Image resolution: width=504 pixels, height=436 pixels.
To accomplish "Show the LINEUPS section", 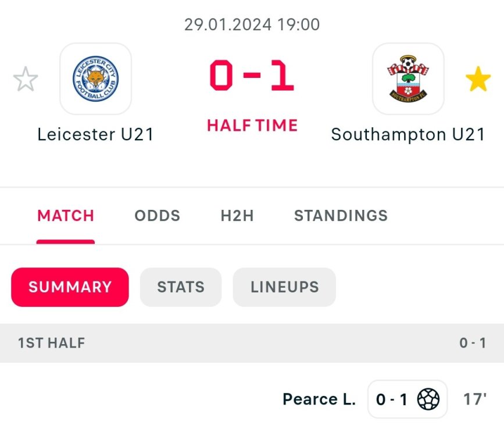I will coord(285,287).
